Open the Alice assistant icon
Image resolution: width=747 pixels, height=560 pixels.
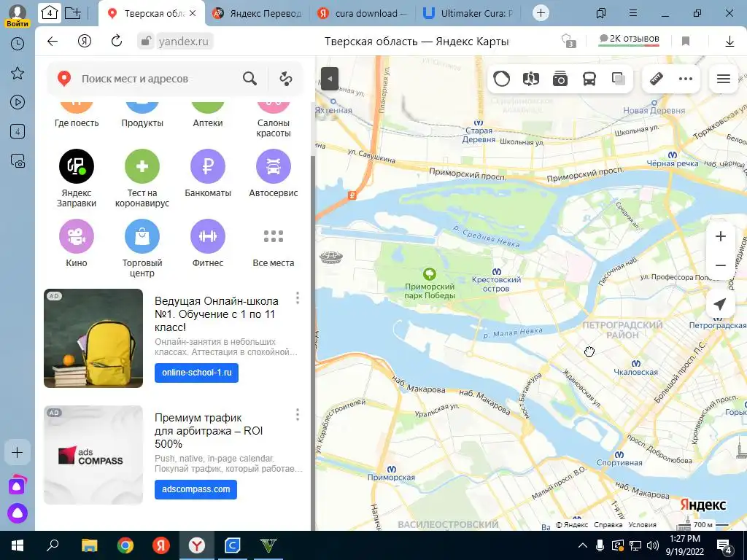point(18,513)
